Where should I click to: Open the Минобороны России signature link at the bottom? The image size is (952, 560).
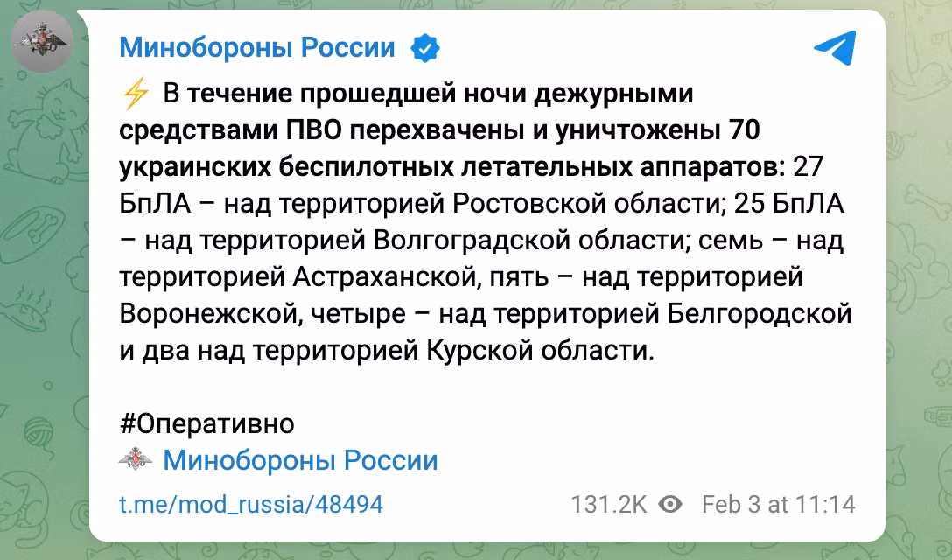pyautogui.click(x=300, y=459)
